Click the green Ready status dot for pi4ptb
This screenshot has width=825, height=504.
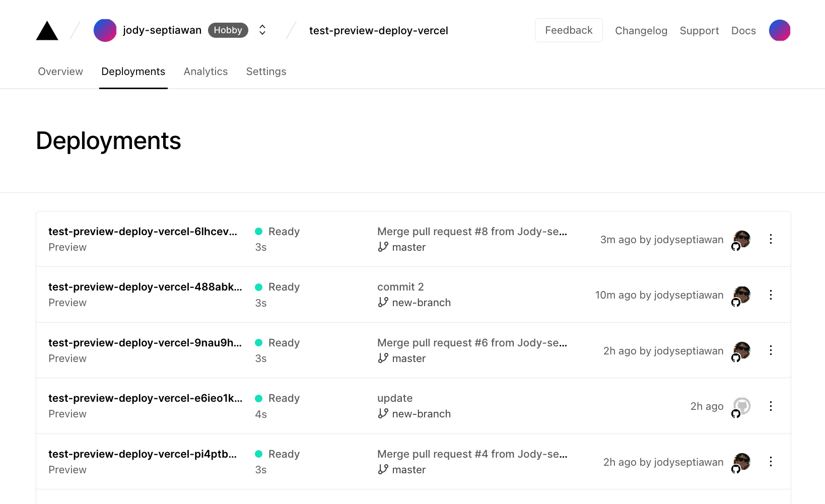coord(259,454)
